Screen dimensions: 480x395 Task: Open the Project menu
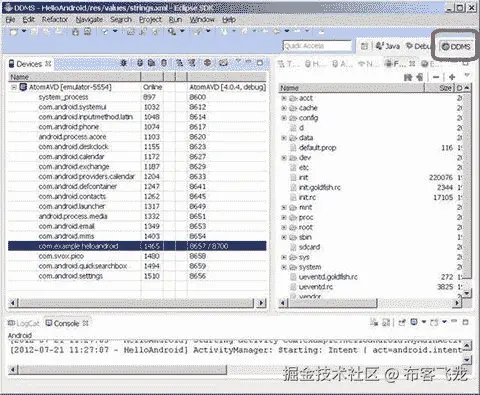point(150,20)
